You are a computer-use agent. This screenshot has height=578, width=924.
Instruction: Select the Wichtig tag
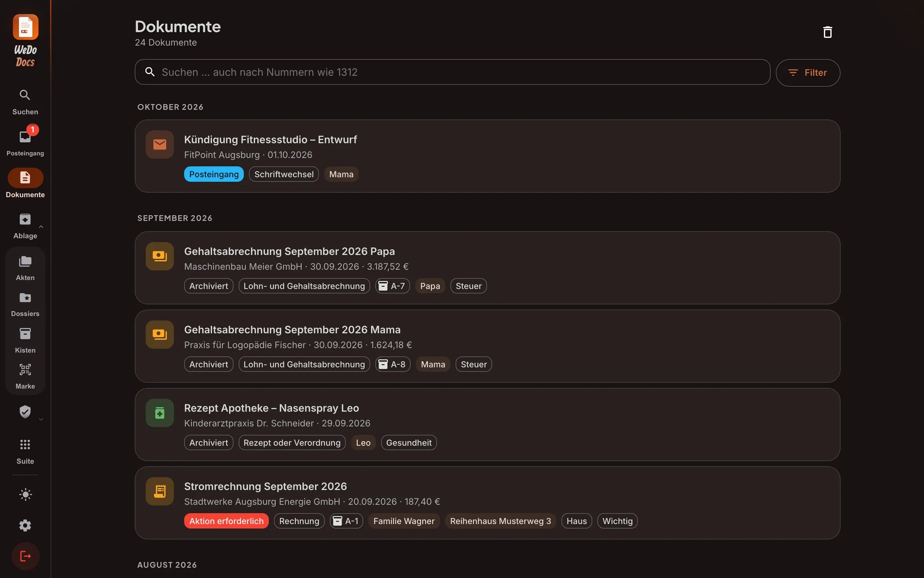point(617,521)
